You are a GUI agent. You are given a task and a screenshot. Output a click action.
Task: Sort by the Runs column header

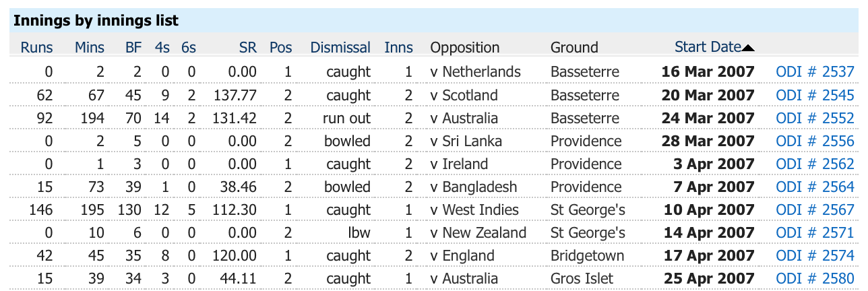pos(36,48)
